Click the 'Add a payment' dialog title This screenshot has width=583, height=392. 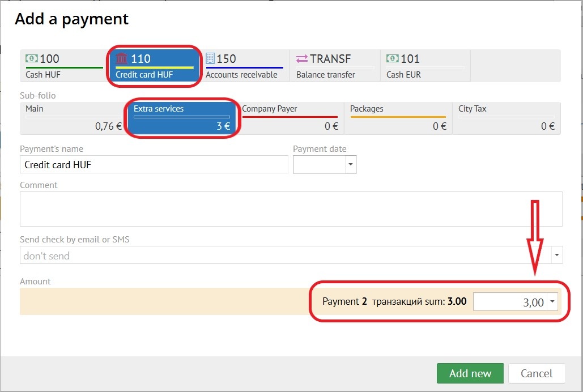tap(71, 19)
